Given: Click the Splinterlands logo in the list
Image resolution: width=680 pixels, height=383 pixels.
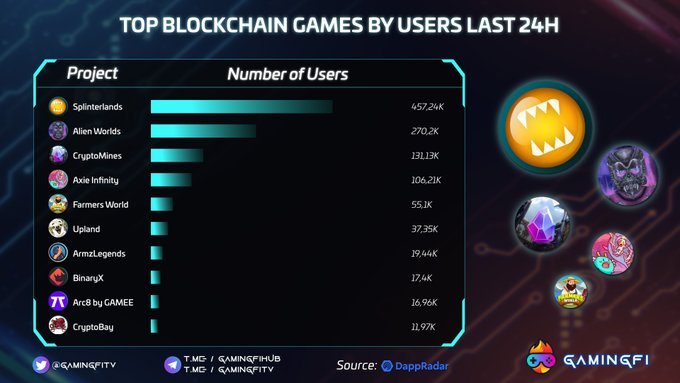Looking at the screenshot, I should click(58, 106).
